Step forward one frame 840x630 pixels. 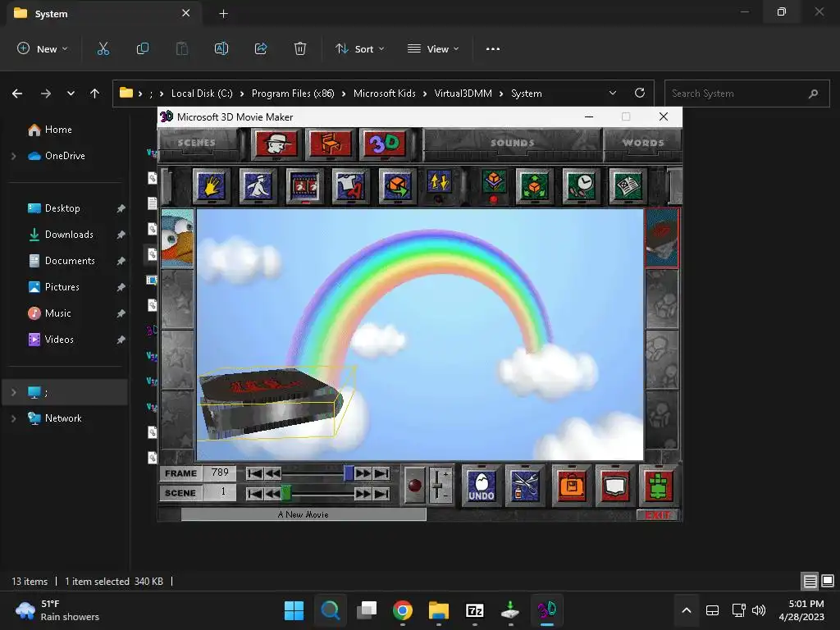coord(363,473)
